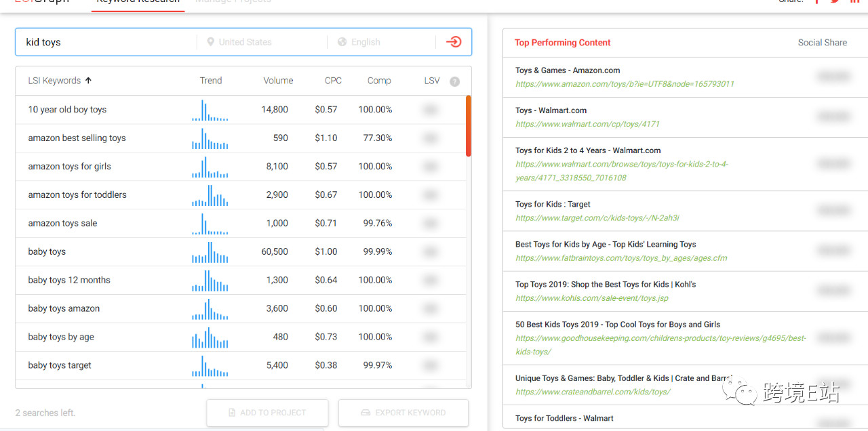Open the fatbraintoys.com URL link

pos(621,258)
